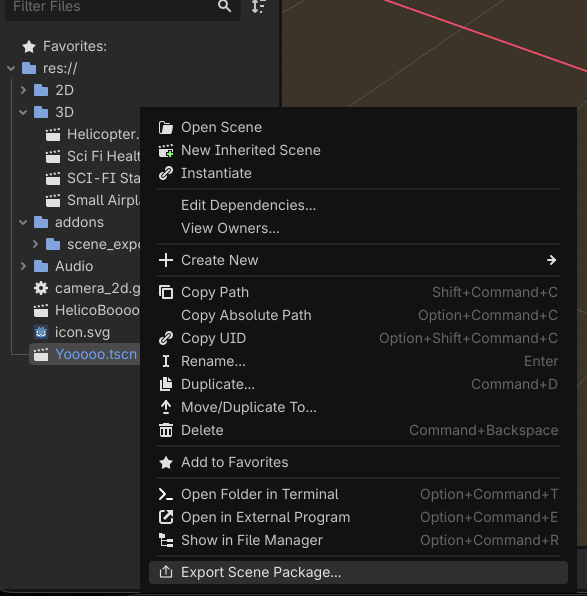
Task: Click the camera_2d gear script icon
Action: pyautogui.click(x=41, y=288)
